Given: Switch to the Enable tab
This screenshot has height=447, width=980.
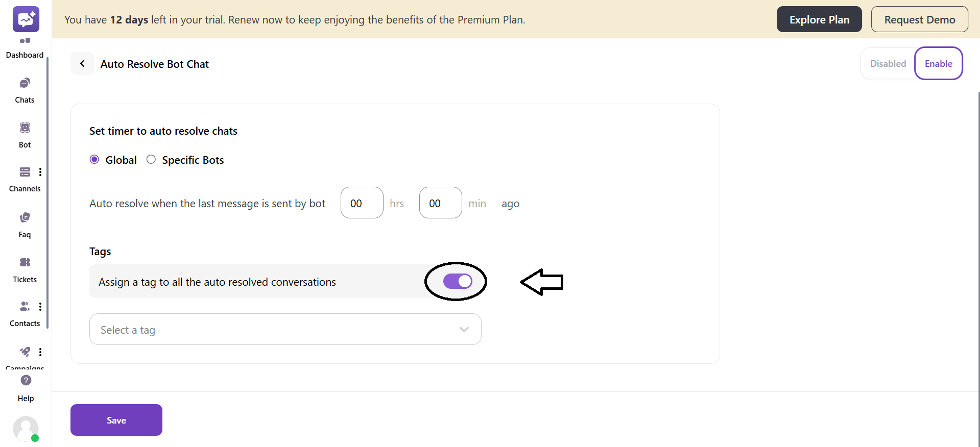Looking at the screenshot, I should [x=939, y=63].
